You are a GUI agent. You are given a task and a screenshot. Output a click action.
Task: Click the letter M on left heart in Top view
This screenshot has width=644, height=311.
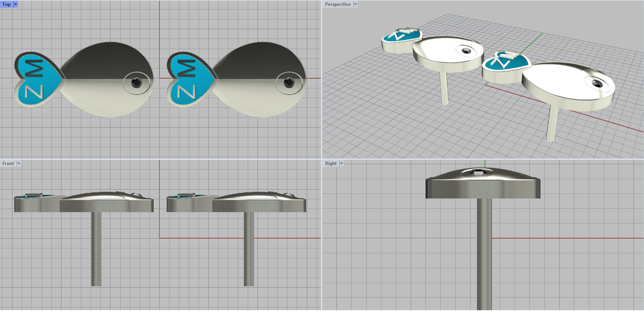(34, 68)
